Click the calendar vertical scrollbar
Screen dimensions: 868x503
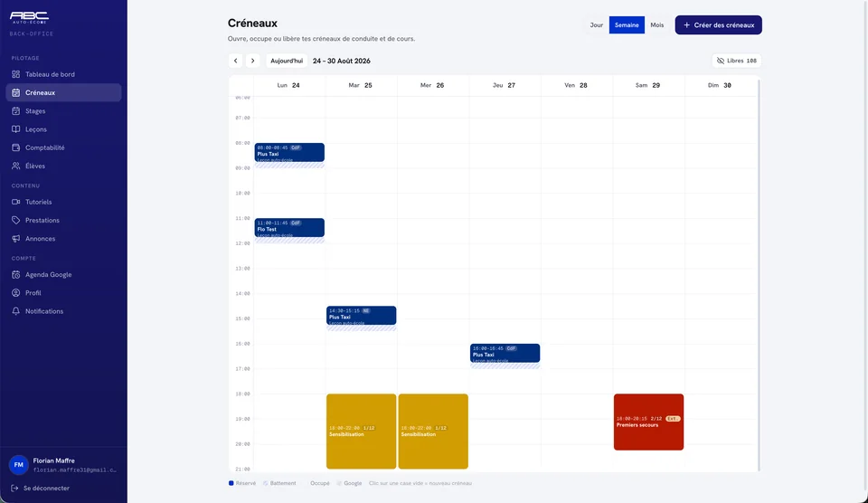759,275
